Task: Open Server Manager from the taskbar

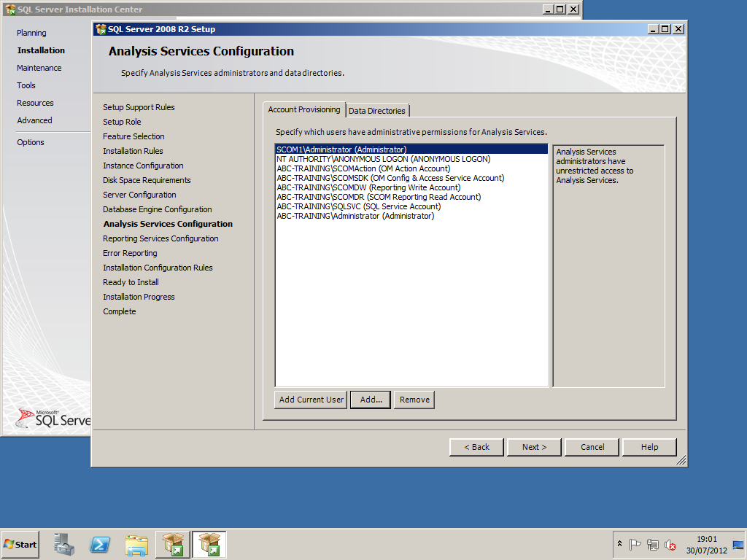Action: click(x=64, y=544)
